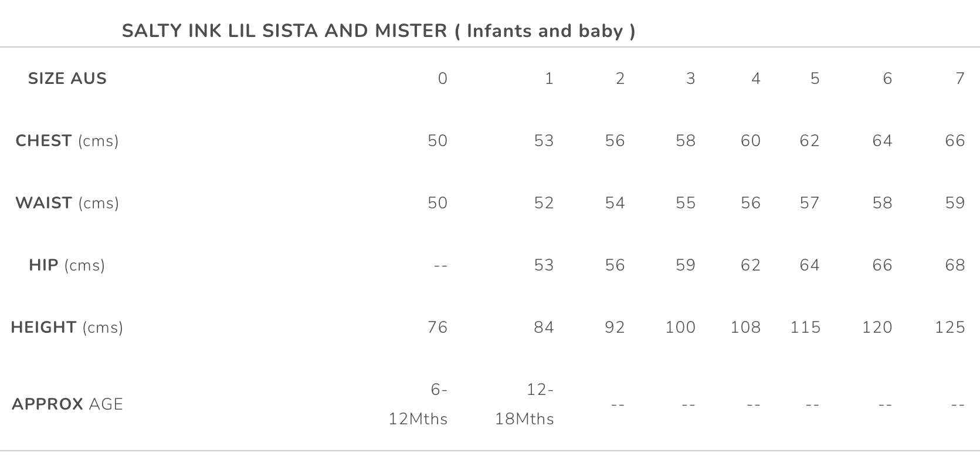This screenshot has height=463, width=980.
Task: Click waist measurement for size 3
Action: coord(685,203)
